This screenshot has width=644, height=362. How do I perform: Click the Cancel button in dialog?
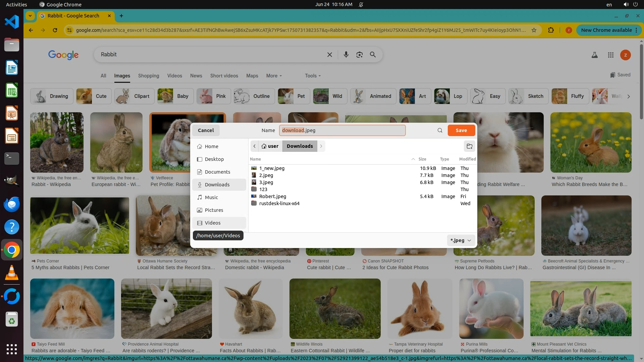pos(206,130)
